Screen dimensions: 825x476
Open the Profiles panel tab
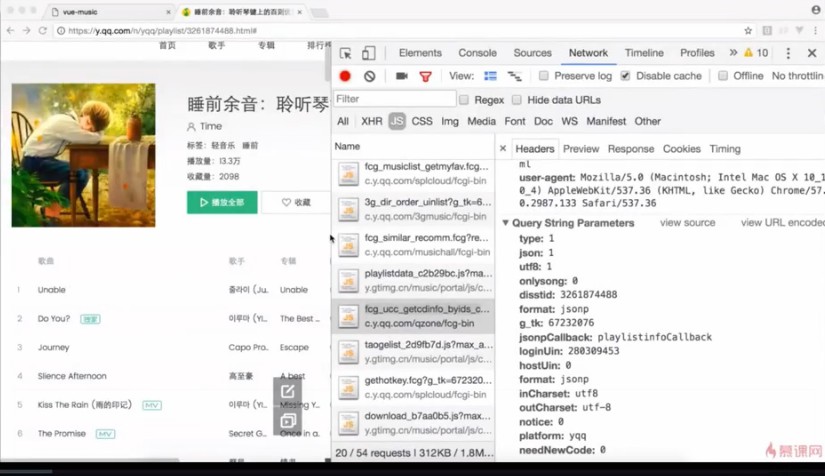click(x=697, y=53)
